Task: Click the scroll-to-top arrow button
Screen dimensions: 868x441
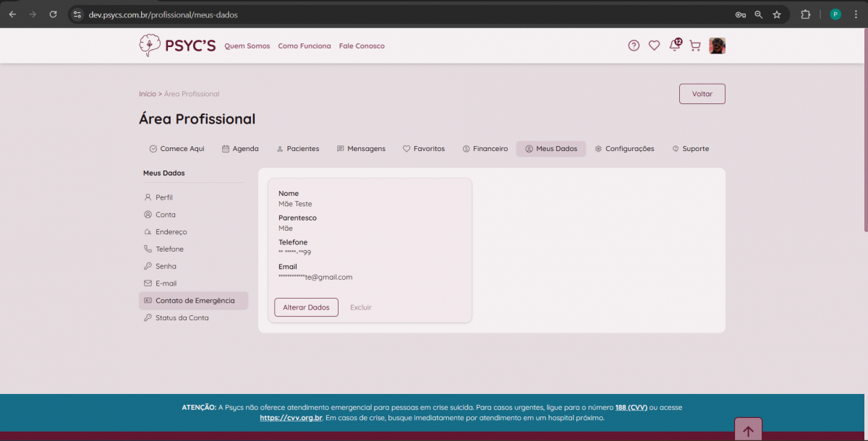Action: (748, 431)
